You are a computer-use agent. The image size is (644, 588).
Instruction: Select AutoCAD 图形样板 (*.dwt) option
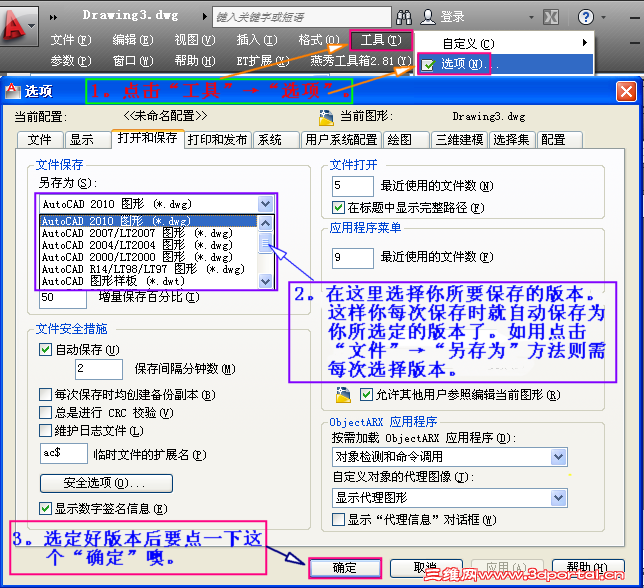pyautogui.click(x=149, y=281)
